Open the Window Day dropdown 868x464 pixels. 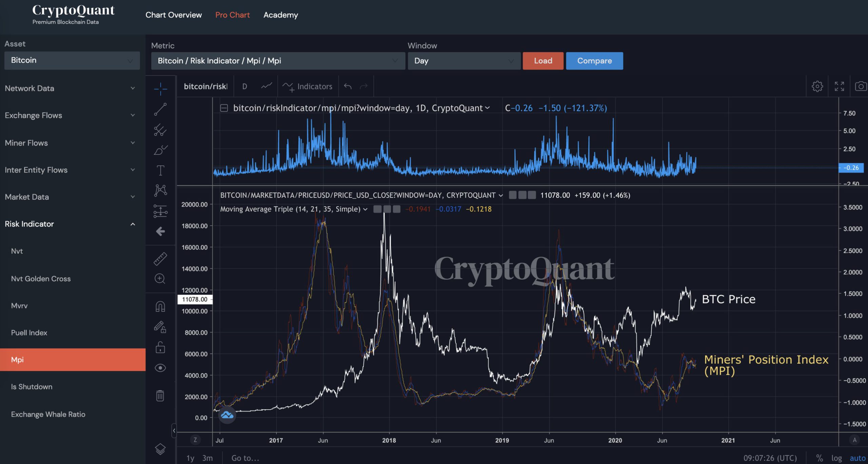click(464, 61)
